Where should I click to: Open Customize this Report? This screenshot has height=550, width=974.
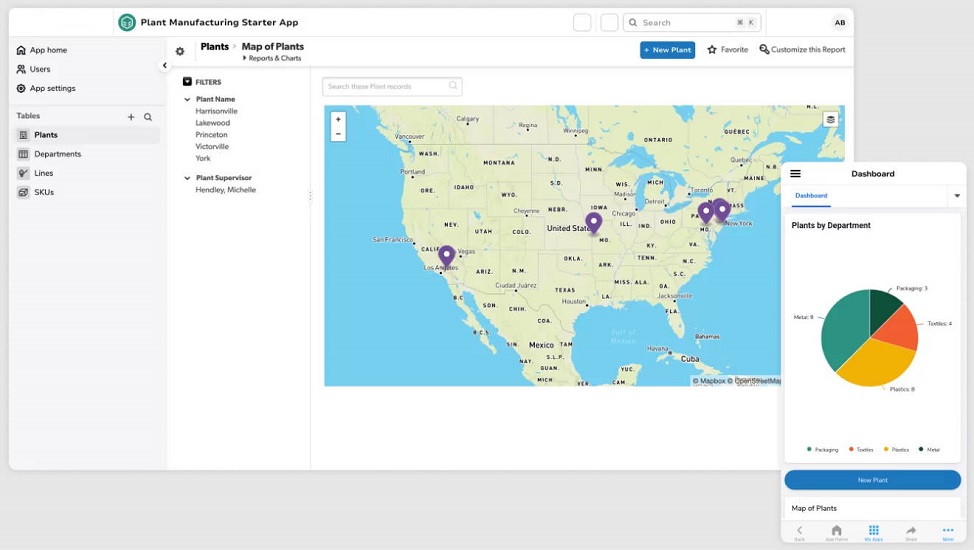[x=802, y=50]
